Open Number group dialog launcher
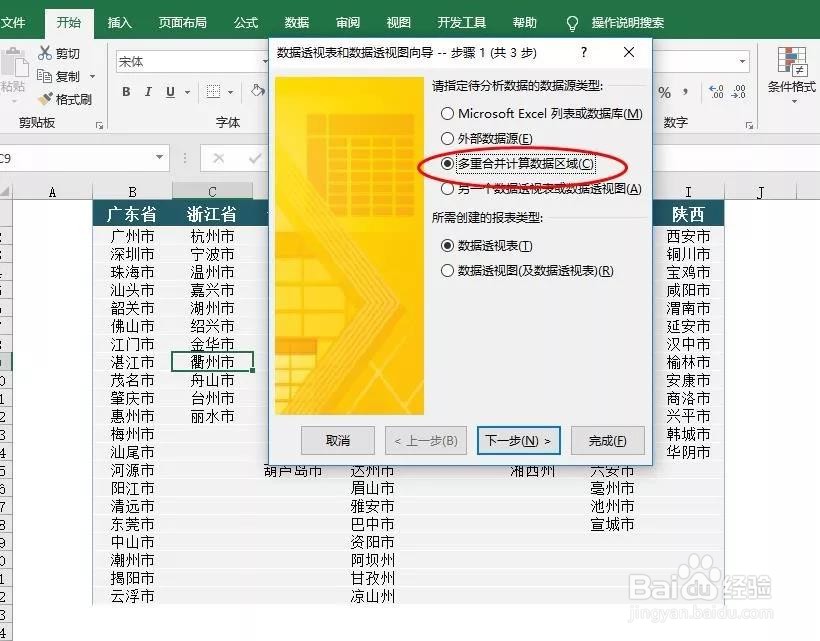Screen dimensions: 820x641 749,125
